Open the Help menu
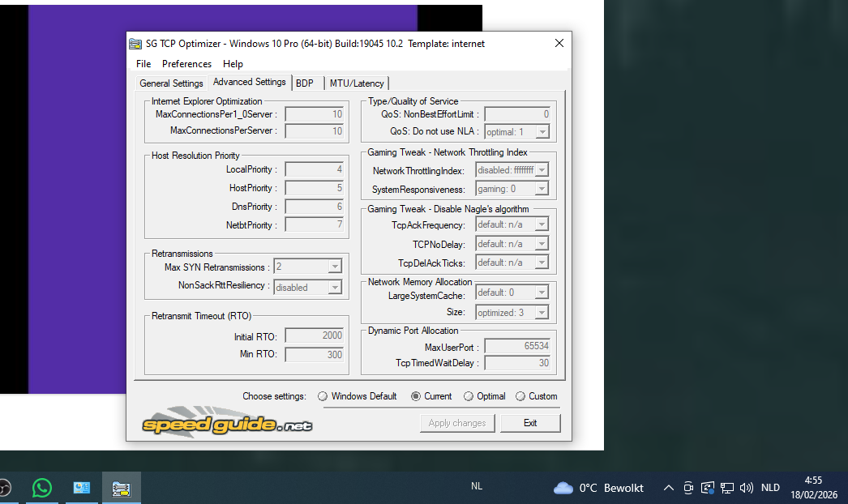The height and width of the screenshot is (504, 848). coord(233,64)
